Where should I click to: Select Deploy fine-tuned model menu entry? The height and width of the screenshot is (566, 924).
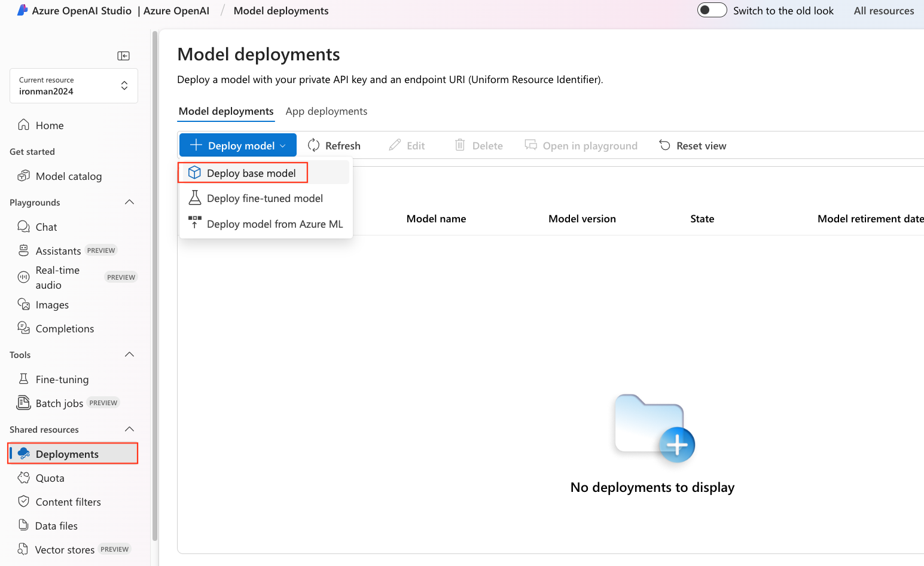click(264, 198)
